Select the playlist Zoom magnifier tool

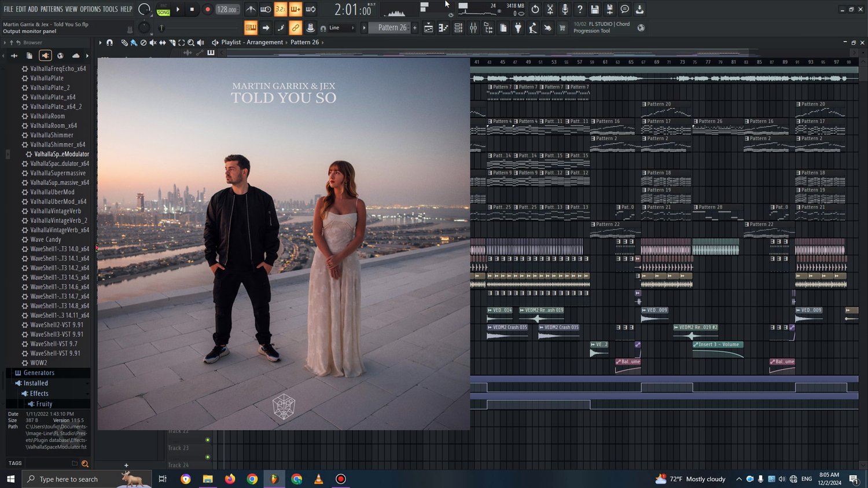coord(191,42)
